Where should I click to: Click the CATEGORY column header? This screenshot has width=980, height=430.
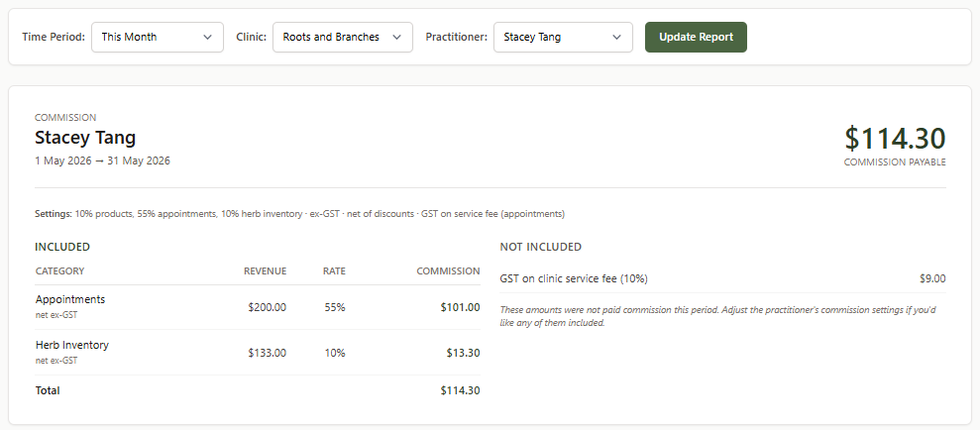(60, 271)
